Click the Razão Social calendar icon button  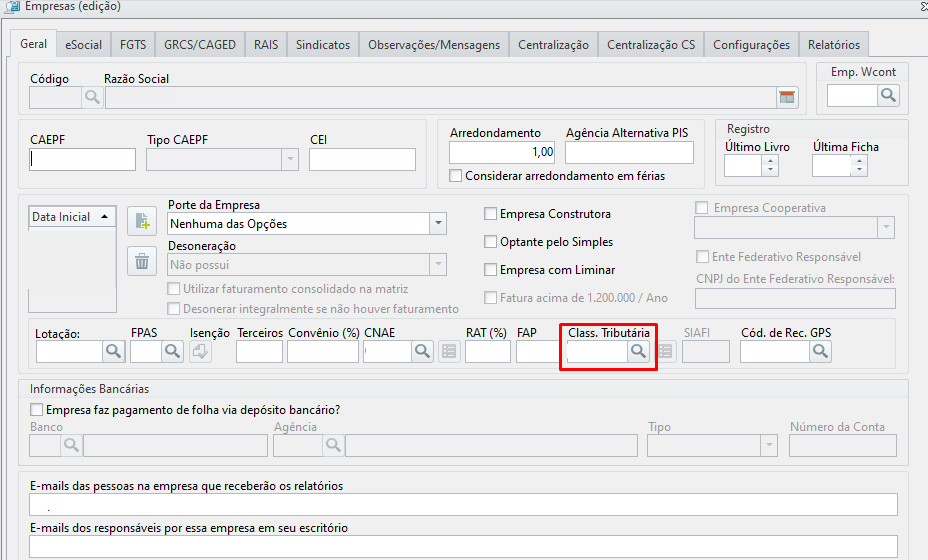click(787, 98)
